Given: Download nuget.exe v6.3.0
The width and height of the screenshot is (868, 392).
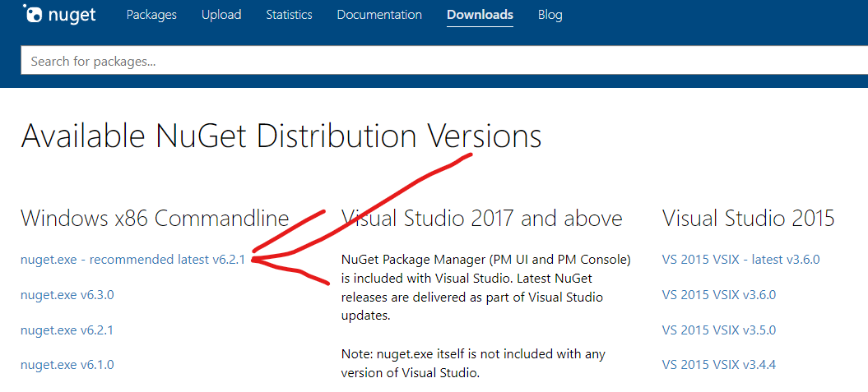Looking at the screenshot, I should tap(67, 294).
